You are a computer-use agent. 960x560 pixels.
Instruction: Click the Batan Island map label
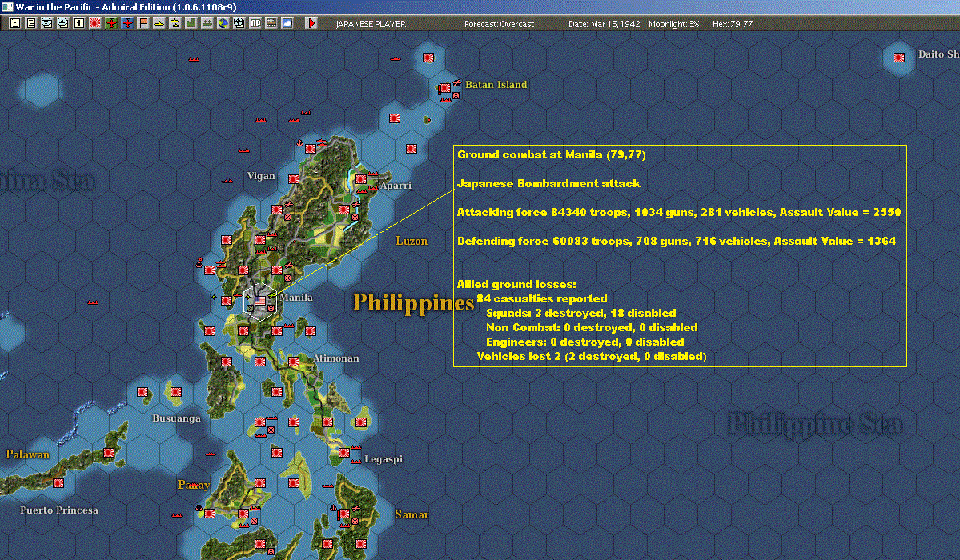tap(496, 85)
